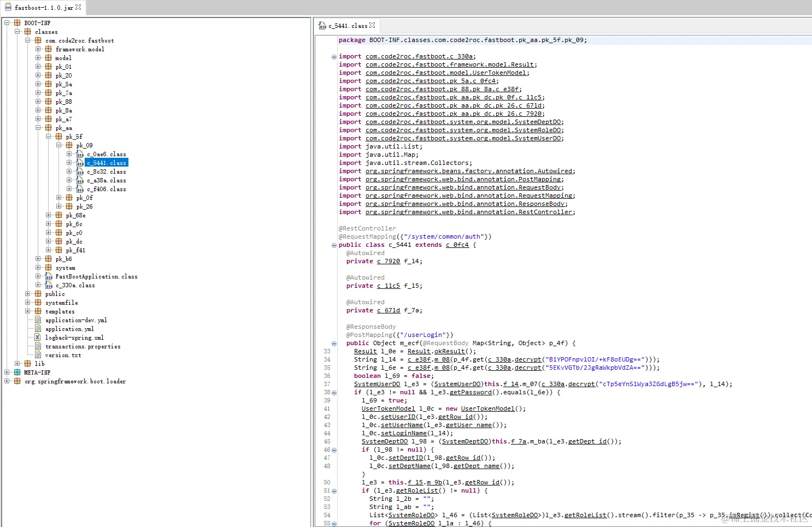Expand the templates tree node
The width and height of the screenshot is (812, 527).
click(27, 311)
